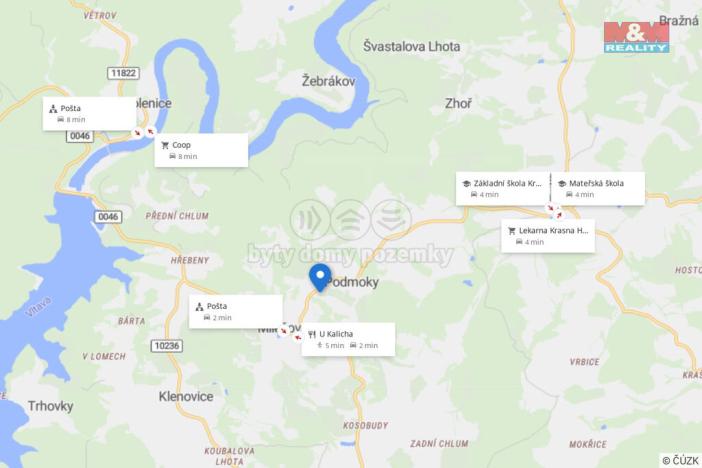Click the Švastalova Lhota label
702x468 pixels.
coord(411,47)
